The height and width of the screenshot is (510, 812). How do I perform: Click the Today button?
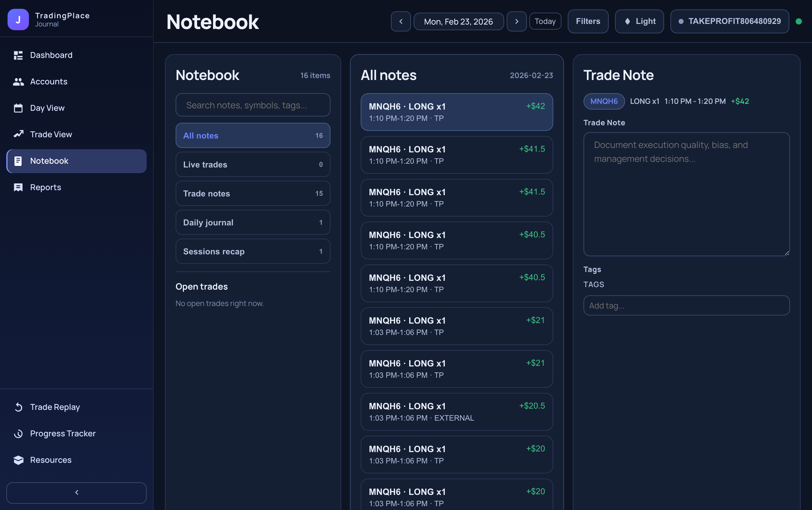pos(545,21)
